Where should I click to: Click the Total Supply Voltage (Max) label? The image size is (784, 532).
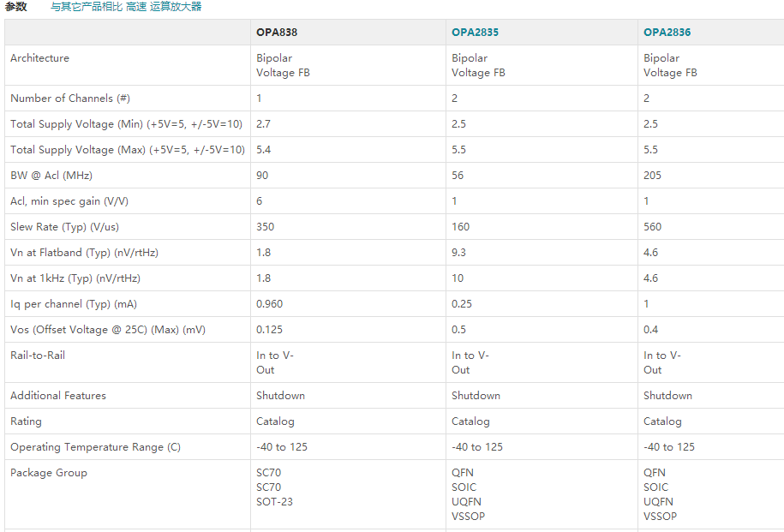(127, 150)
